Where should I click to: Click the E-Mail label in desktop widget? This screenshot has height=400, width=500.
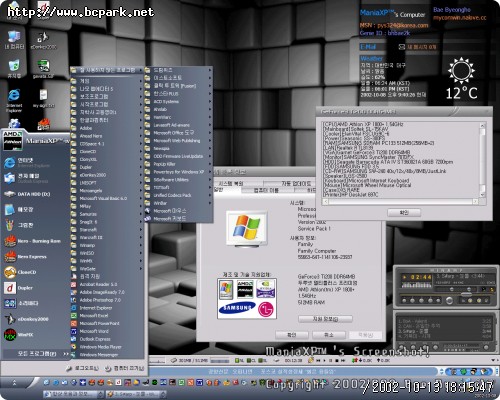point(368,47)
